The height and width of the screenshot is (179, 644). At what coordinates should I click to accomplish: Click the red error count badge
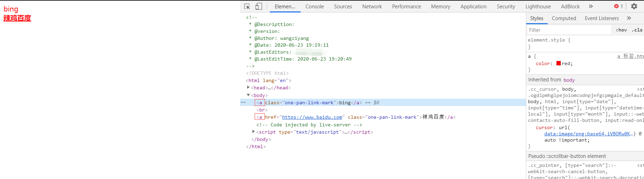619,6
